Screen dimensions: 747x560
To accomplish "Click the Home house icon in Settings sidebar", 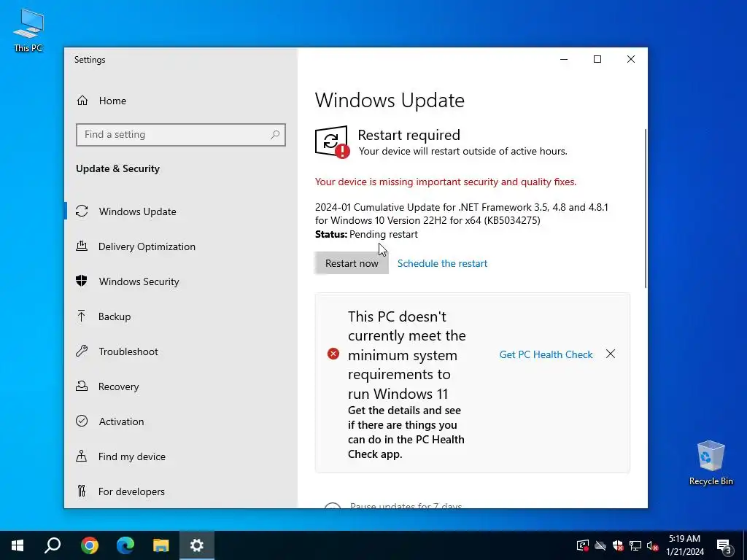I will click(82, 101).
